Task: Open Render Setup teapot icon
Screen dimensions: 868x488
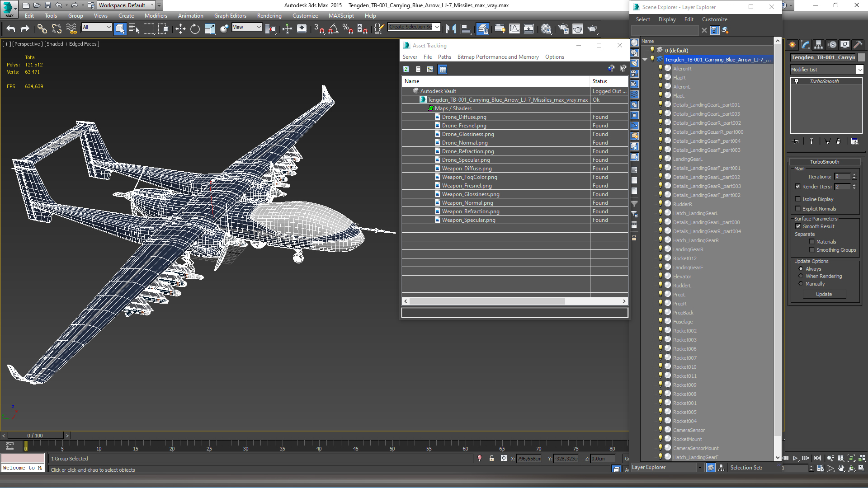Action: point(563,29)
